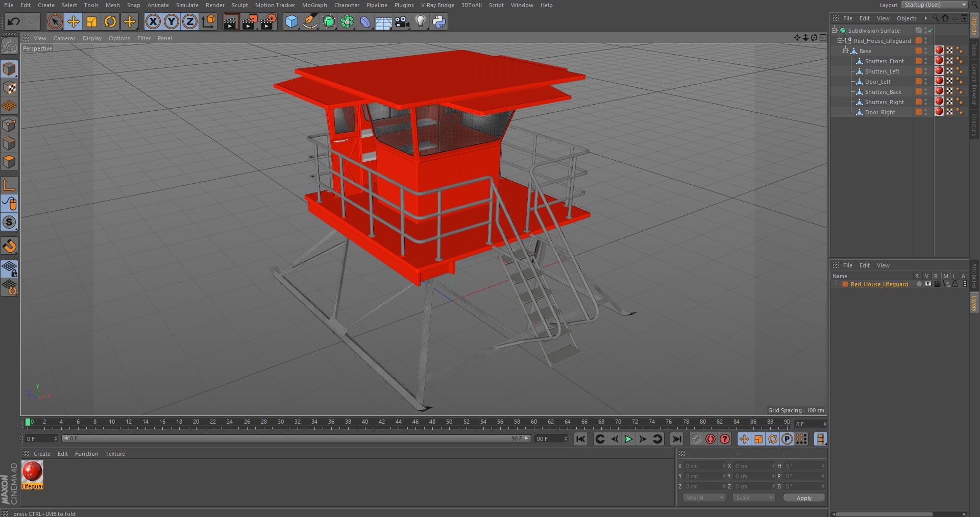Toggle the coordinate system icon
Viewport: 980px width, 517px height.
click(x=209, y=21)
